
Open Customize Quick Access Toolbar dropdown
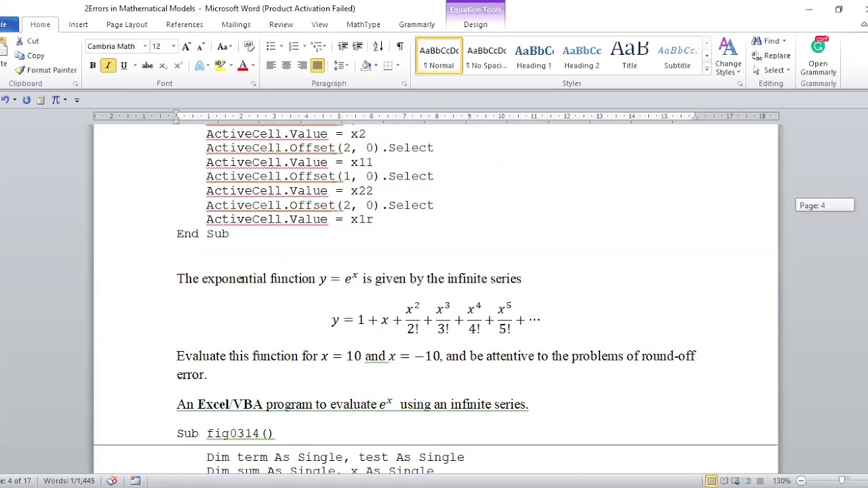point(77,100)
